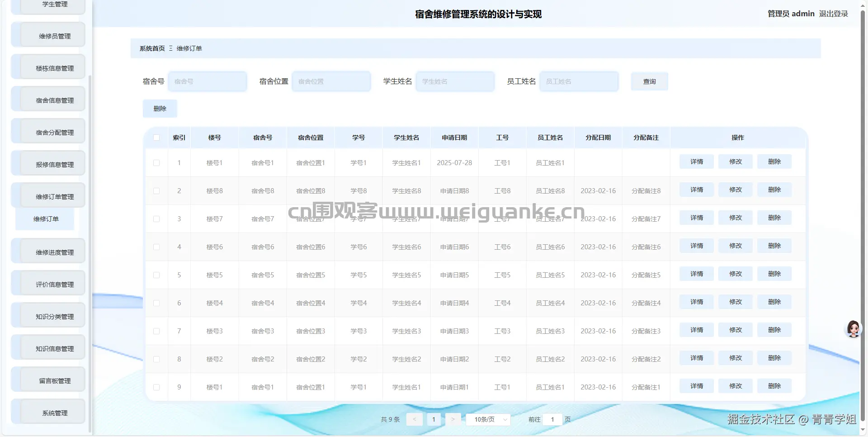This screenshot has height=437, width=868.
Task: Click the 前往 page number input
Action: [552, 419]
